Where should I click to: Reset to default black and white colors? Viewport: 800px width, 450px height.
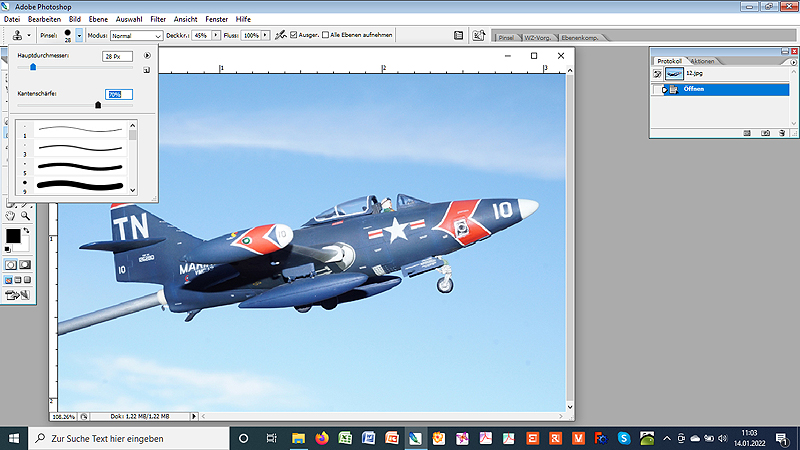click(x=8, y=249)
